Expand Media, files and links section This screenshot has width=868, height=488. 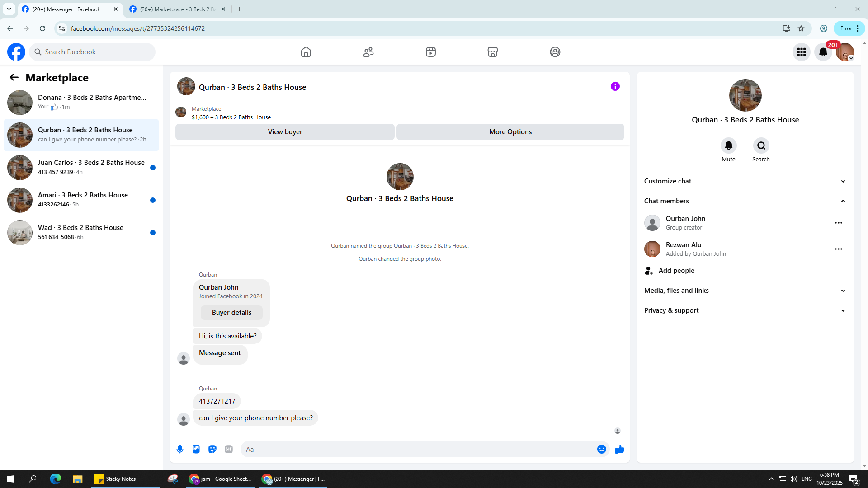pyautogui.click(x=745, y=291)
